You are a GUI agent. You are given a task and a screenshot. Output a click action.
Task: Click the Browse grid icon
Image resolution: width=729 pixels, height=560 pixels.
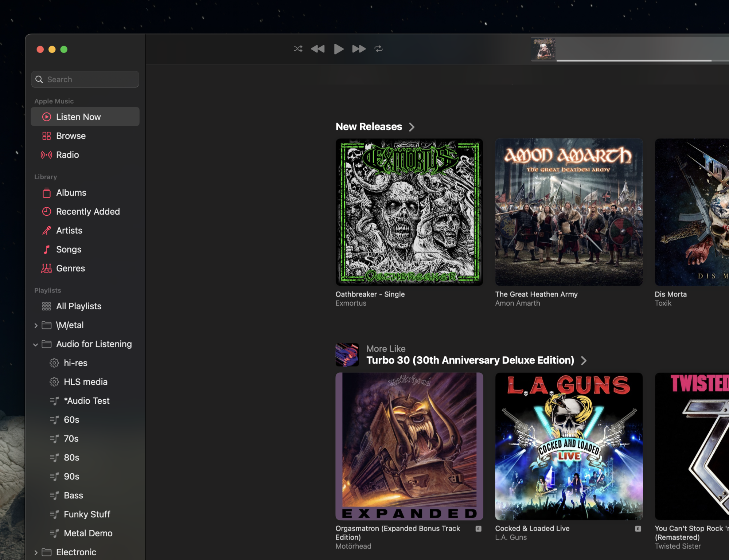(47, 136)
